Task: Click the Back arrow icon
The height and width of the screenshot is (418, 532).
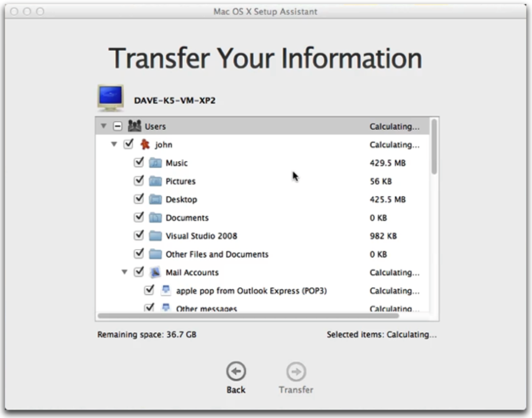Action: coord(236,372)
